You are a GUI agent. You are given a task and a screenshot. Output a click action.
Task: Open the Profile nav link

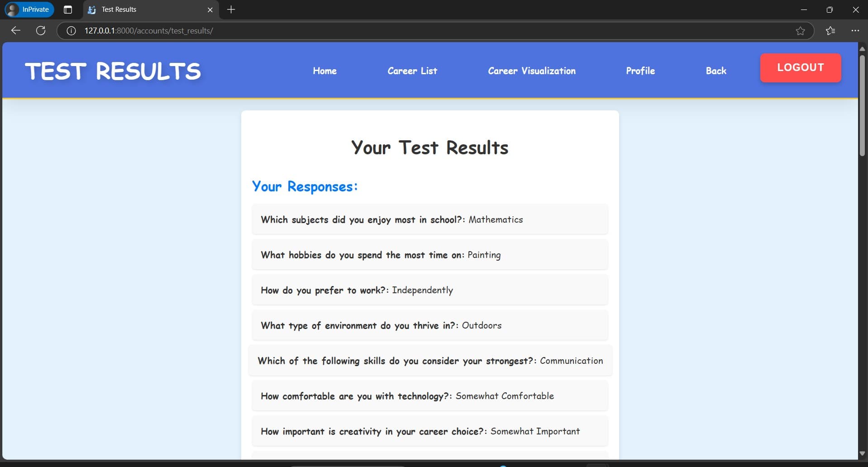[x=640, y=71]
